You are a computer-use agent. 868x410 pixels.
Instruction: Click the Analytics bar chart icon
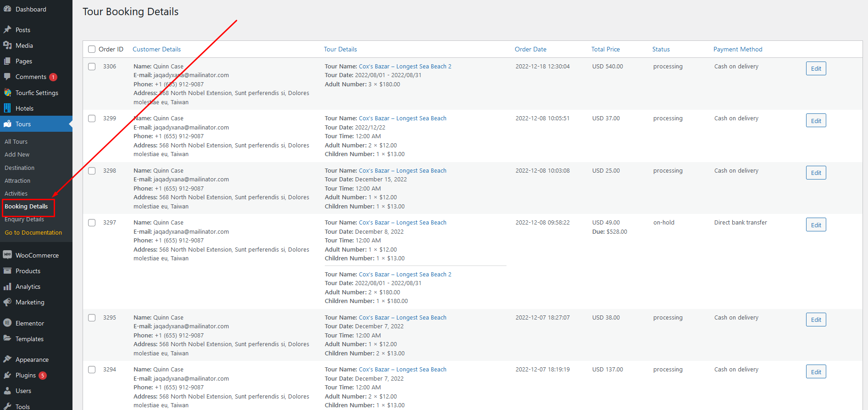pos(7,286)
